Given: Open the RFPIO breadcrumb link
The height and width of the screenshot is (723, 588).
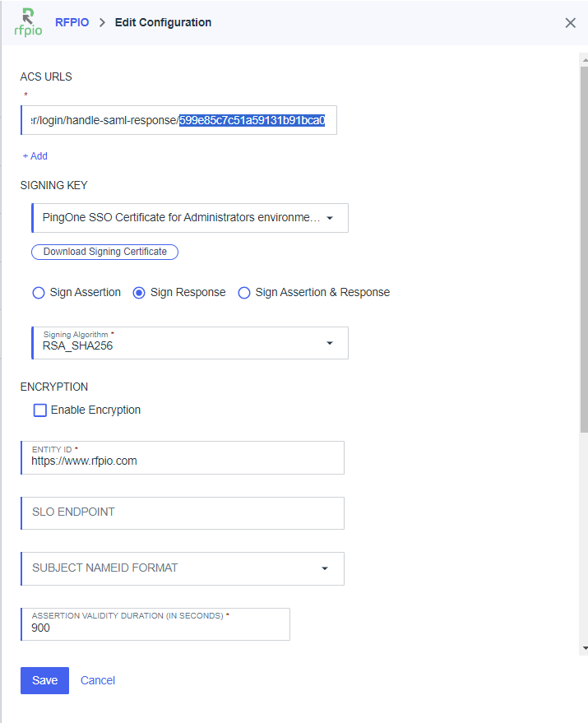Looking at the screenshot, I should tap(72, 22).
